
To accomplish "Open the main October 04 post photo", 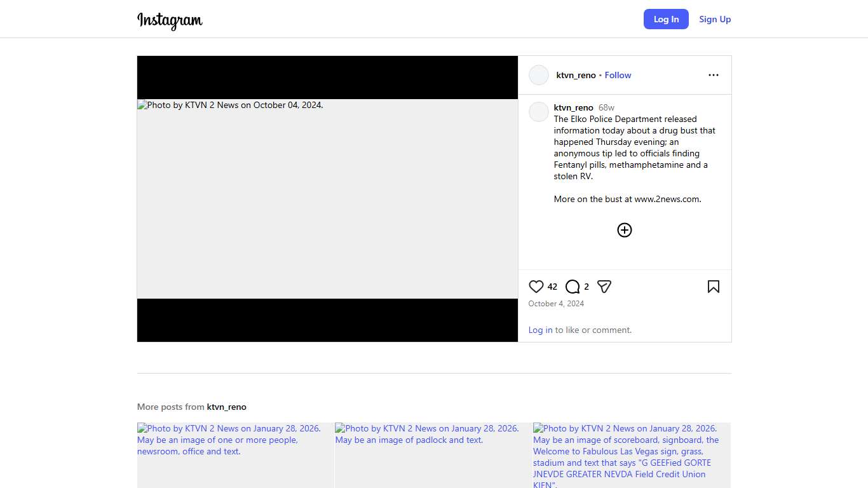I will (327, 199).
